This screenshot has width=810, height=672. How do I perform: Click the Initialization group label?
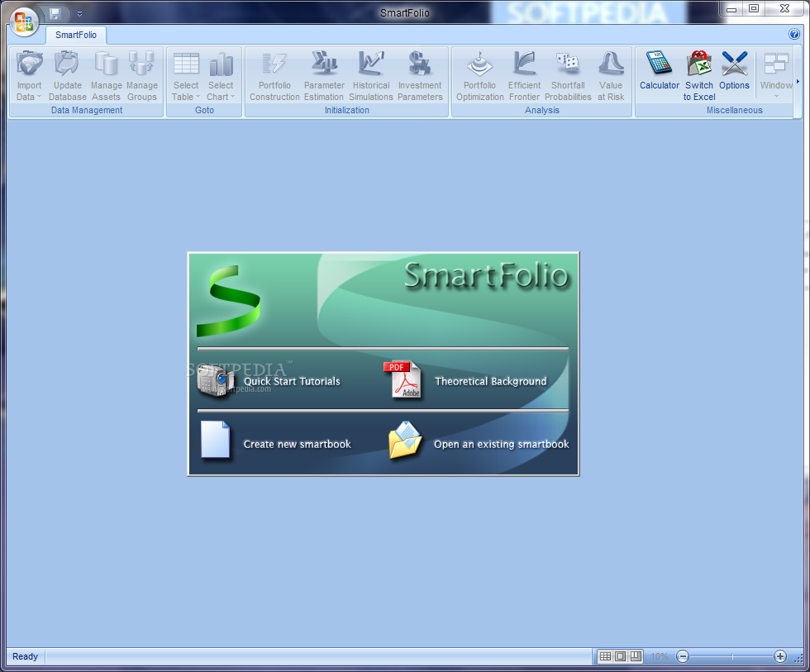coord(347,110)
